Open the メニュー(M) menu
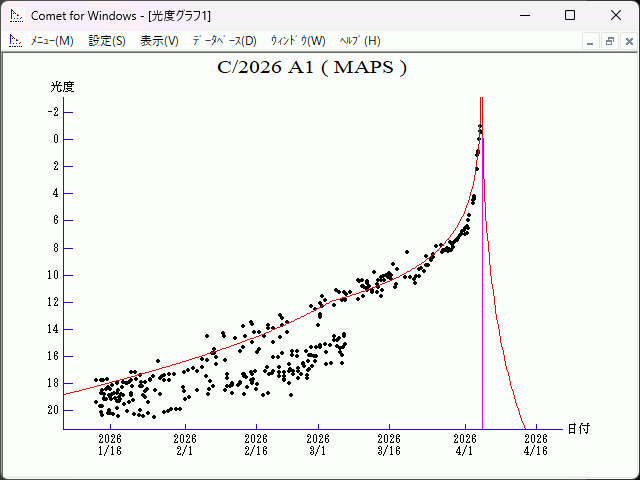This screenshot has width=640, height=480. pyautogui.click(x=52, y=41)
